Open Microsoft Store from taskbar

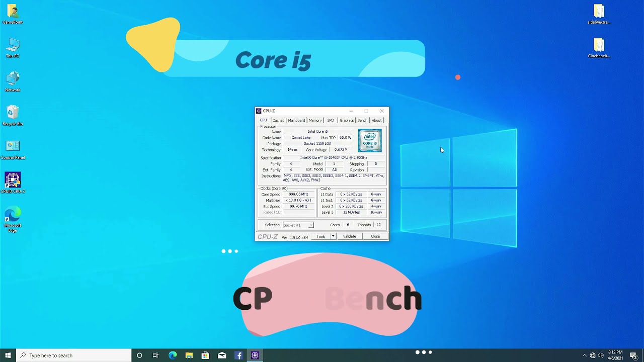pos(205,355)
